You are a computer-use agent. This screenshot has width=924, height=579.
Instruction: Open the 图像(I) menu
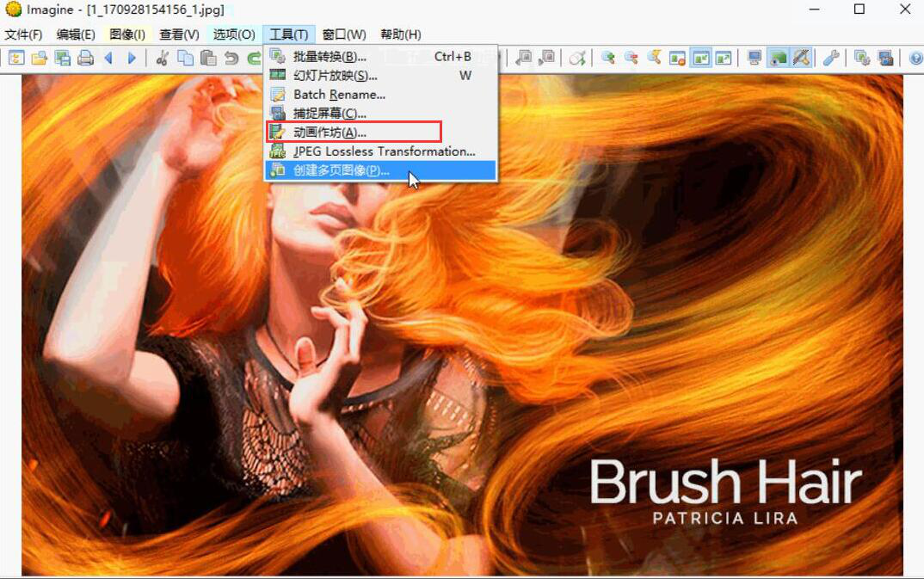coord(127,34)
